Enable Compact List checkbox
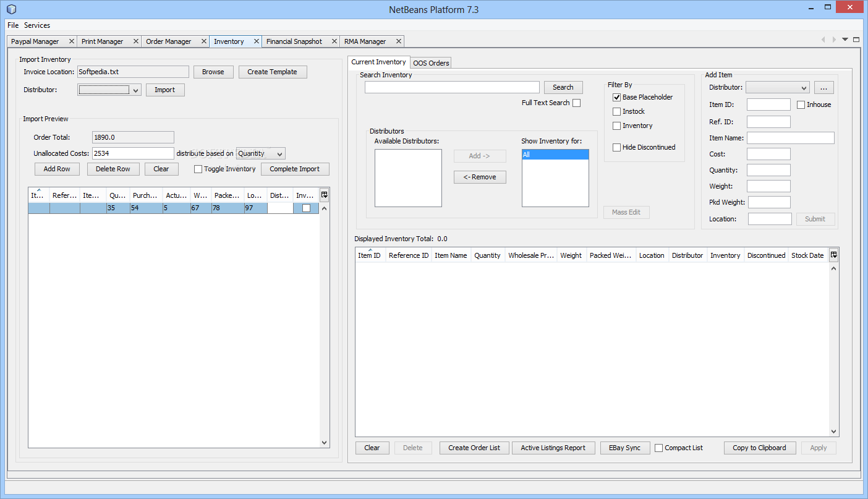 click(x=658, y=448)
